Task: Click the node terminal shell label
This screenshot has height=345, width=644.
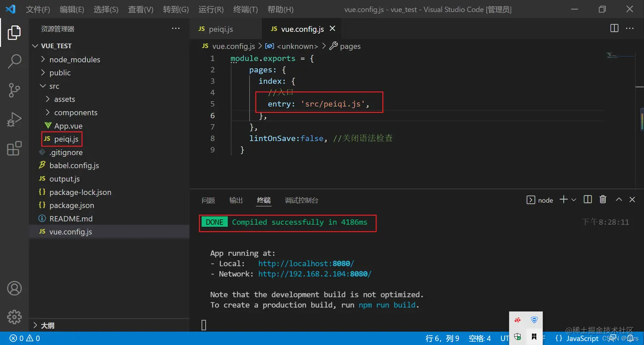Action: point(540,200)
